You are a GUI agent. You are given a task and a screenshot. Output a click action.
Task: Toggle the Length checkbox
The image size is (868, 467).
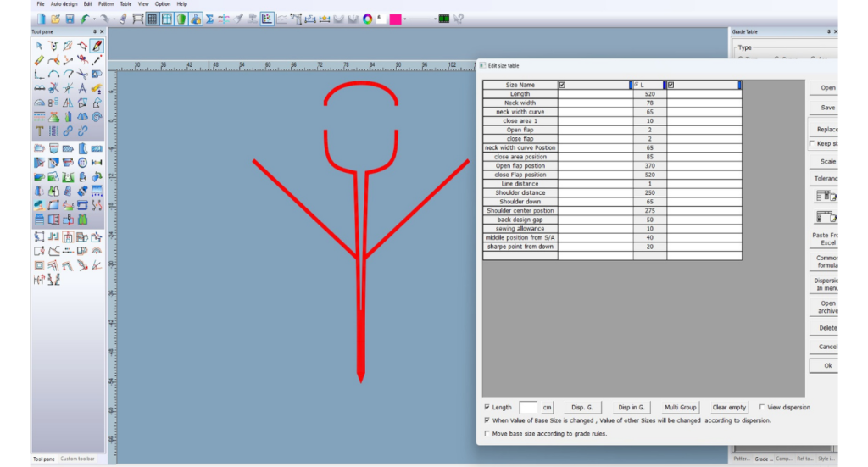tap(487, 407)
